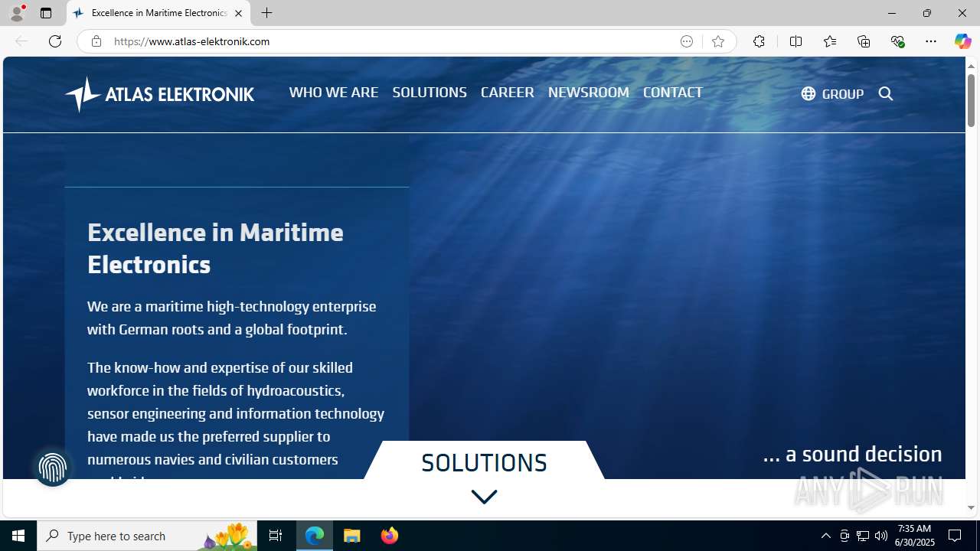Open the CAREER menu item
980x551 pixels.
click(x=508, y=92)
